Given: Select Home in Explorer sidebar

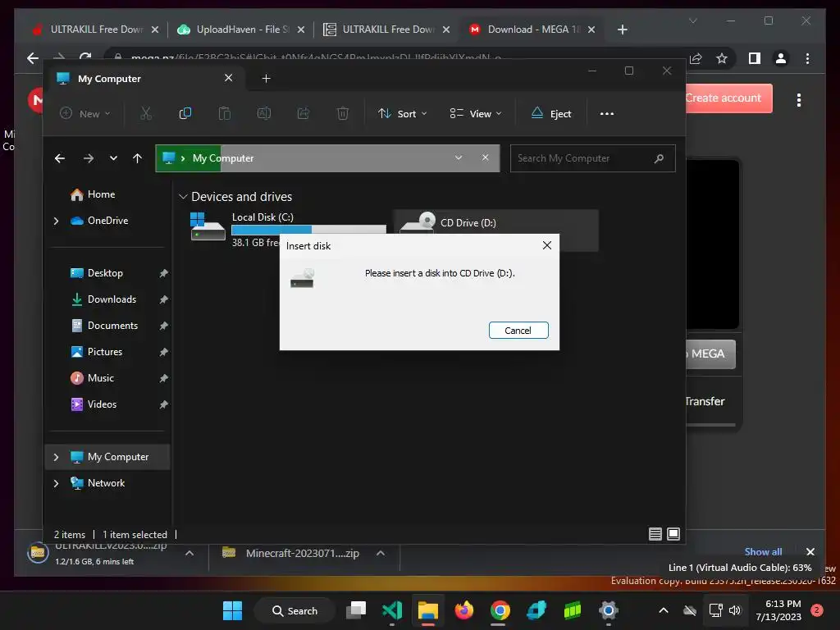Looking at the screenshot, I should point(101,194).
